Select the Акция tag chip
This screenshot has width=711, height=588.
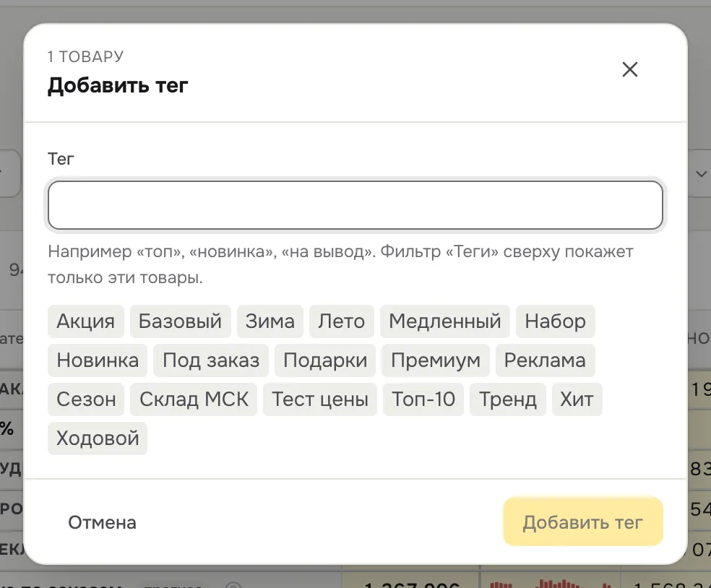pyautogui.click(x=86, y=321)
